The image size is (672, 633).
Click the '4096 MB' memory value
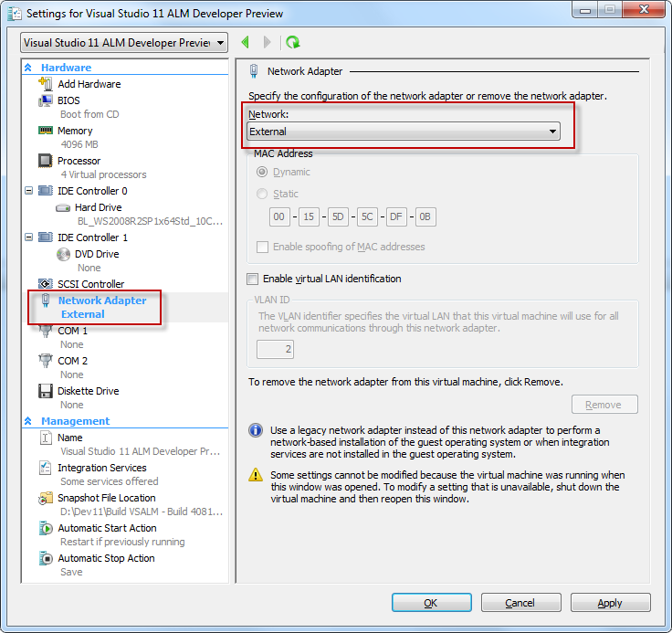79,144
